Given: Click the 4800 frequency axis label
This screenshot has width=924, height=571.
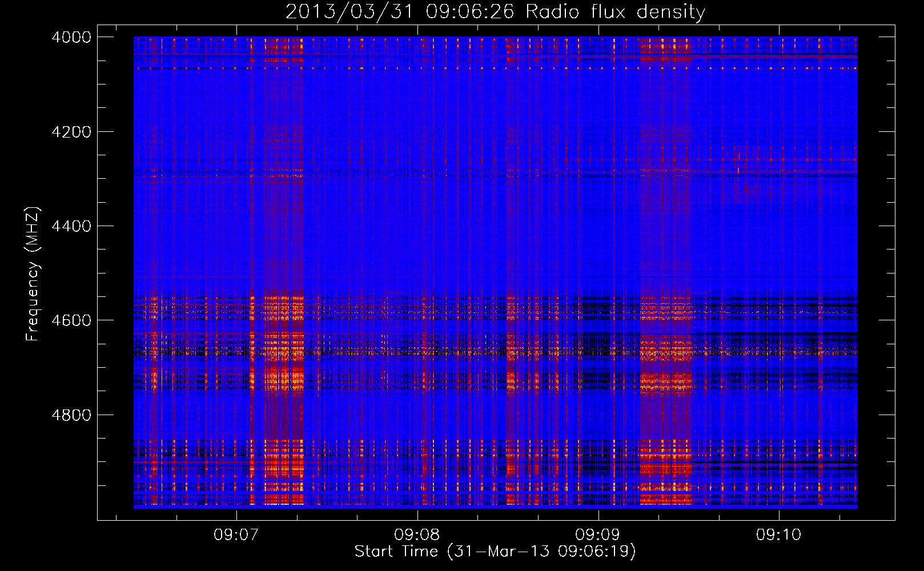Looking at the screenshot, I should point(71,415).
